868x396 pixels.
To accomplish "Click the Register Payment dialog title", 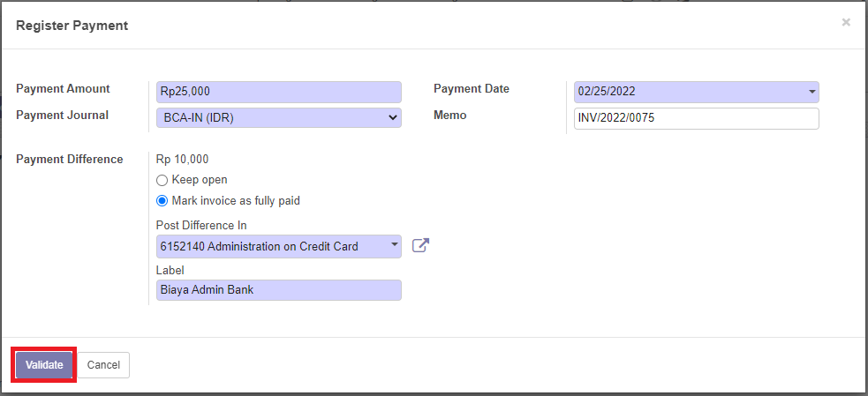I will tap(72, 26).
